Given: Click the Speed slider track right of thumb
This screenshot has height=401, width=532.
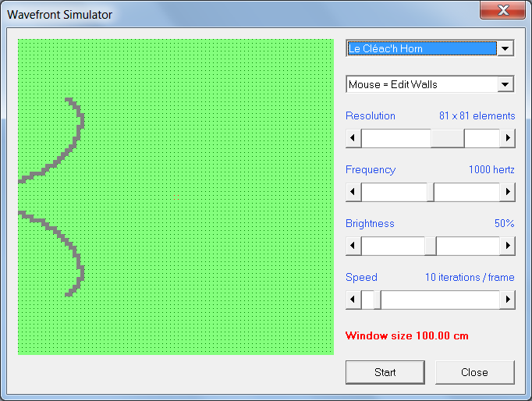Looking at the screenshot, I should (x=441, y=300).
